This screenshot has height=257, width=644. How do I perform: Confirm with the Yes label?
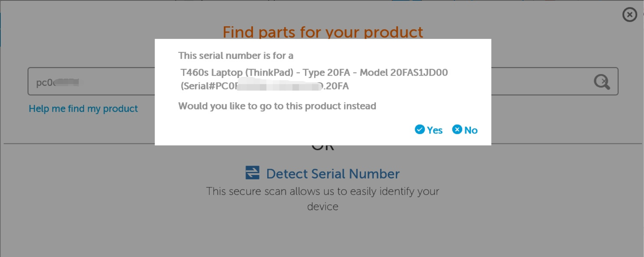pos(435,130)
